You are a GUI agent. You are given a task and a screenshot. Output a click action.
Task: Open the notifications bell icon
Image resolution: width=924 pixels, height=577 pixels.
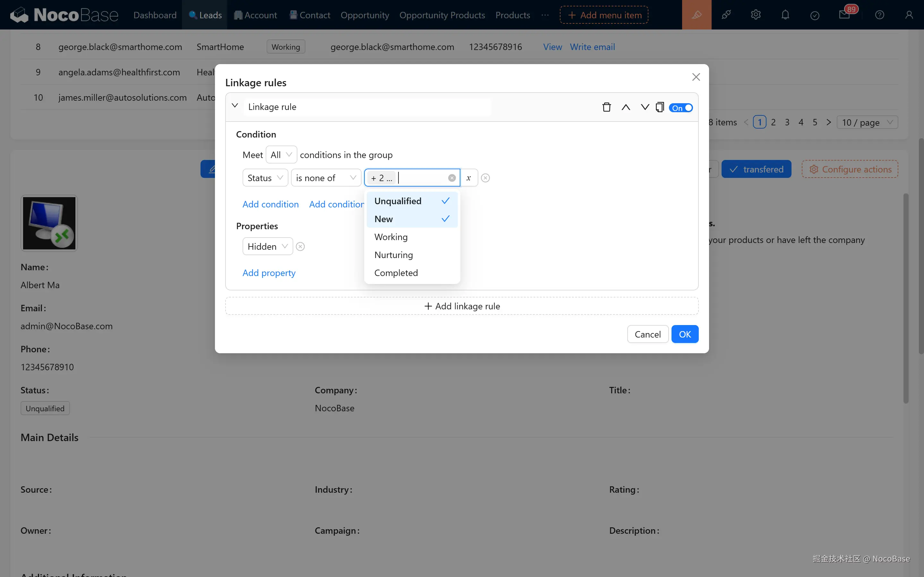point(785,15)
